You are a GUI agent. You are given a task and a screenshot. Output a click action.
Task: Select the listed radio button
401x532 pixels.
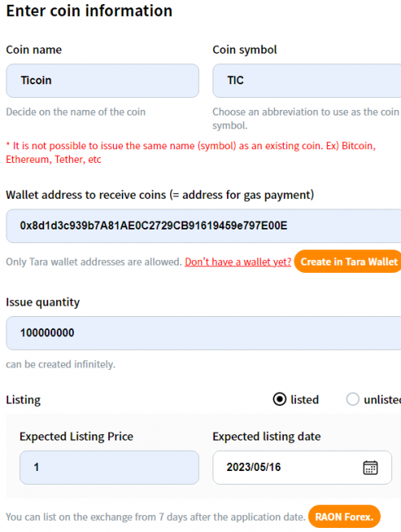tap(279, 400)
